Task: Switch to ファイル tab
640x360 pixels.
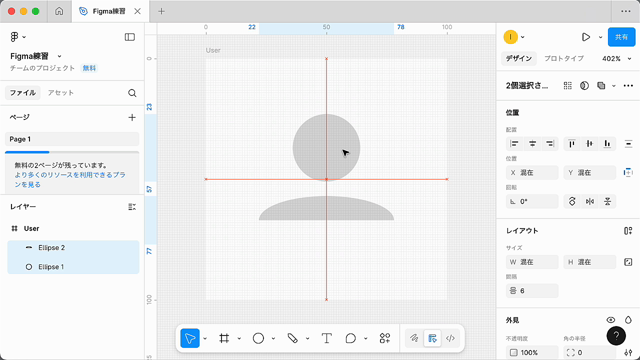Action: 23,93
